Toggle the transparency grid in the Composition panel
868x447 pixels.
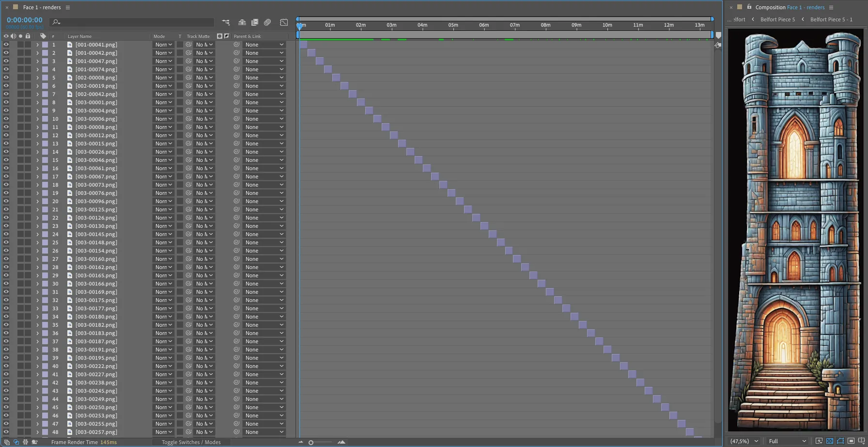(x=830, y=441)
